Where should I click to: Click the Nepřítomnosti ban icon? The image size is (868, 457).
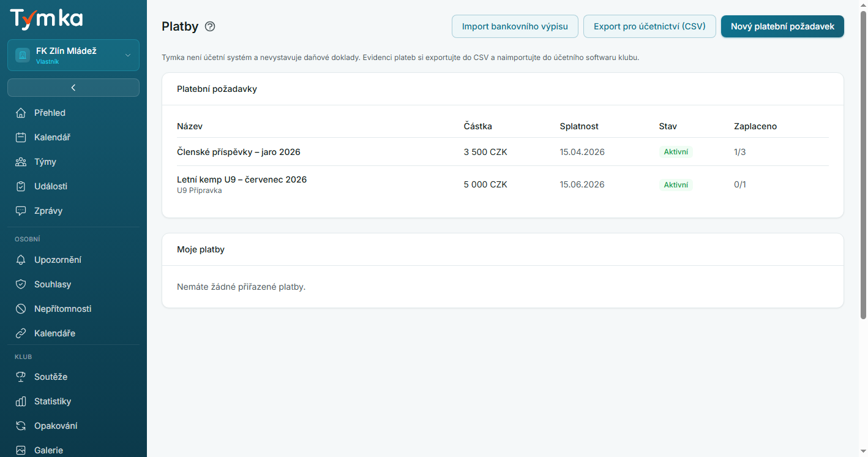coord(21,309)
